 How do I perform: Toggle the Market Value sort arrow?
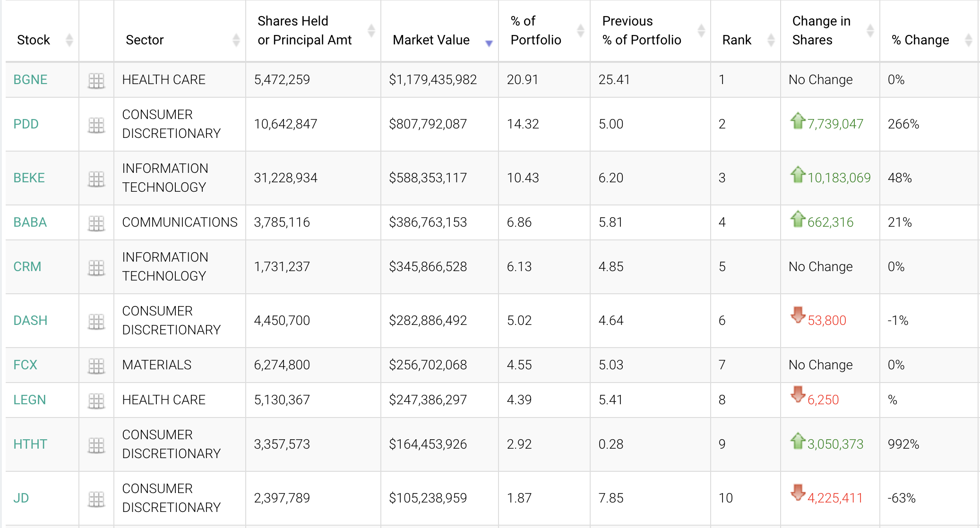(489, 43)
